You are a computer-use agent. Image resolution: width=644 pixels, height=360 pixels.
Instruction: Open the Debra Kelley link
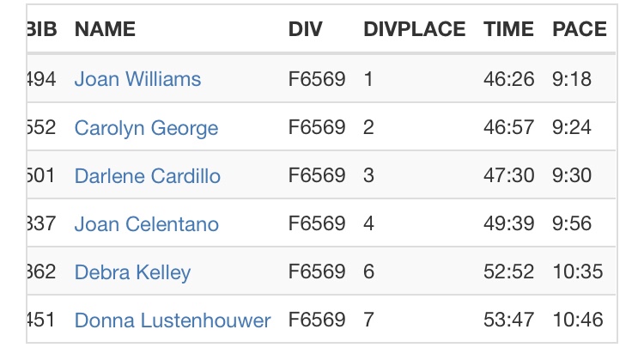coord(132,272)
